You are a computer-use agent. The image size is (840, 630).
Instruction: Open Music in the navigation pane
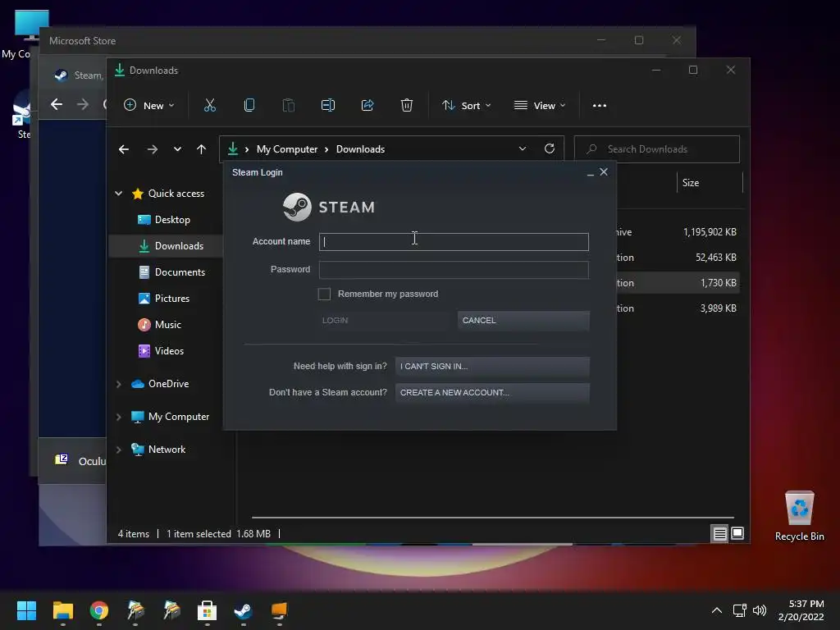tap(166, 325)
